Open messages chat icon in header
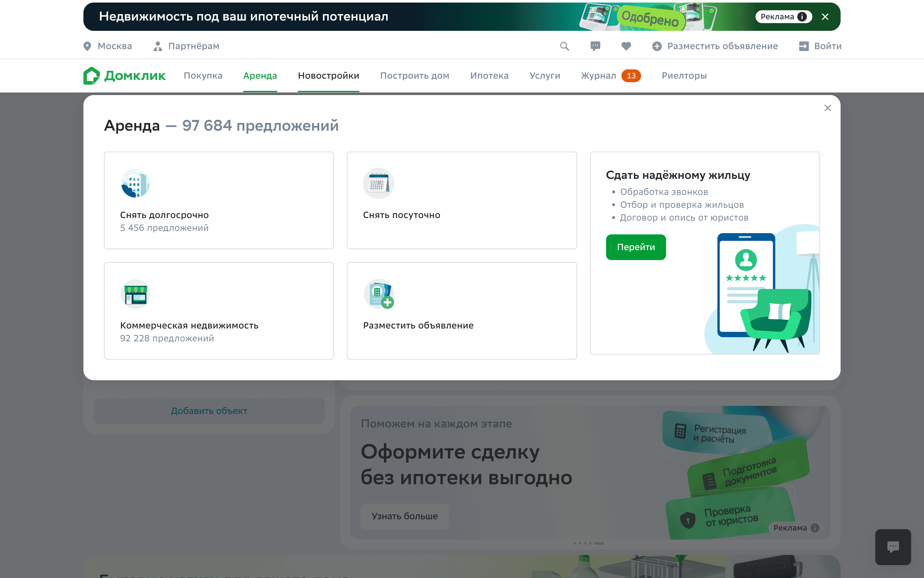924x578 pixels. pos(595,46)
